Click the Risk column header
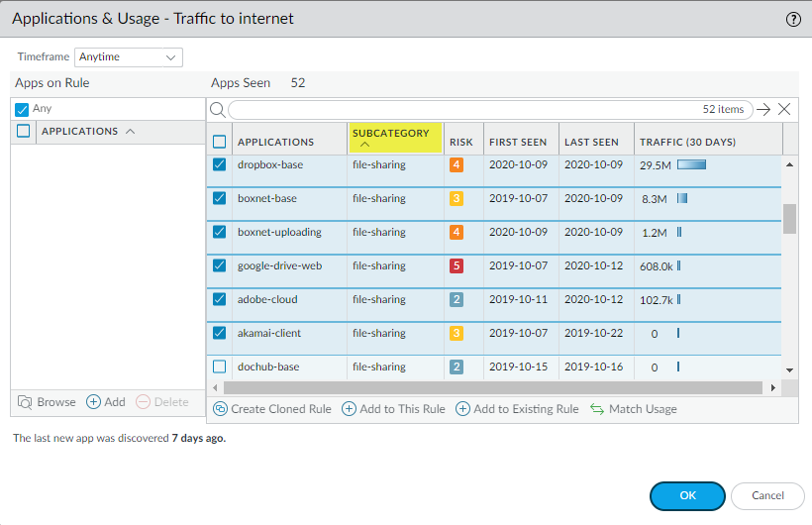 pos(460,142)
